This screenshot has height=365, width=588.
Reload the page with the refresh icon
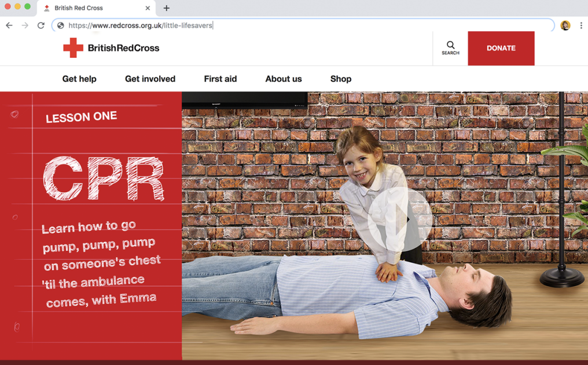pos(41,25)
